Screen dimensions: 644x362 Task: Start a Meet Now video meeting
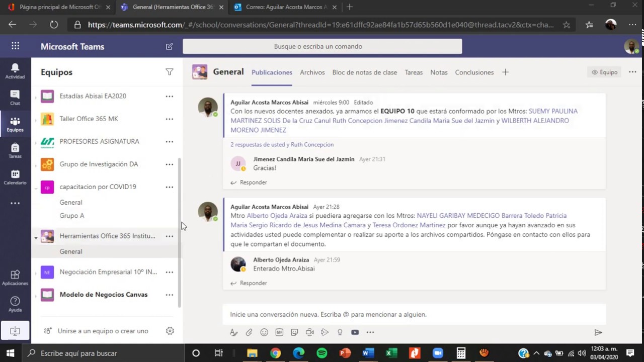tap(309, 332)
